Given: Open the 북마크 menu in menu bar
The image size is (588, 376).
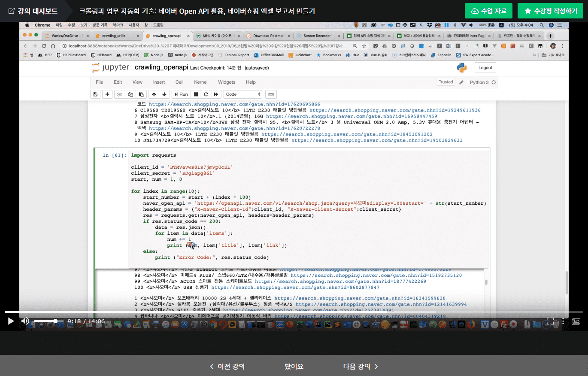Looking at the screenshot, I should (x=118, y=25).
